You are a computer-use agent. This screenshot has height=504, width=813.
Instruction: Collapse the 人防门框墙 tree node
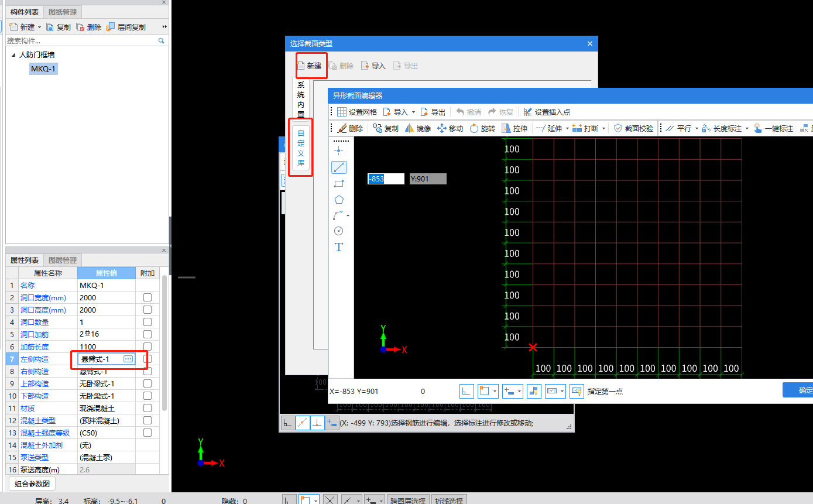click(13, 55)
